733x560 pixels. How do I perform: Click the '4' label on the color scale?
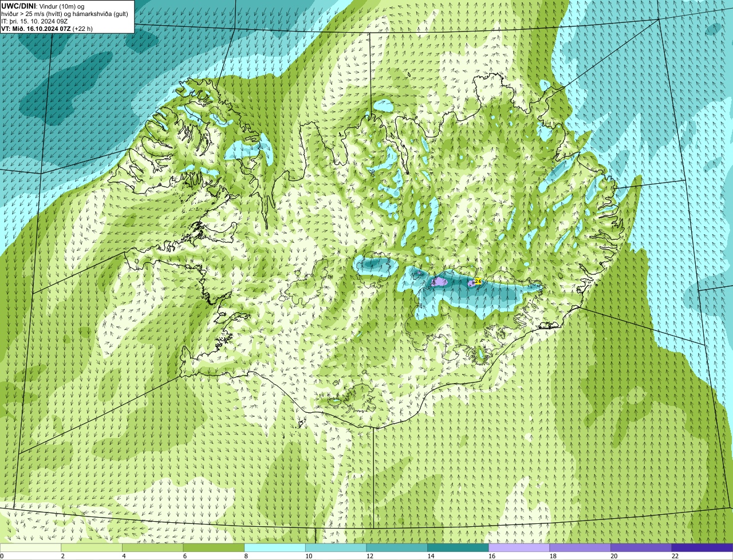pyautogui.click(x=124, y=556)
